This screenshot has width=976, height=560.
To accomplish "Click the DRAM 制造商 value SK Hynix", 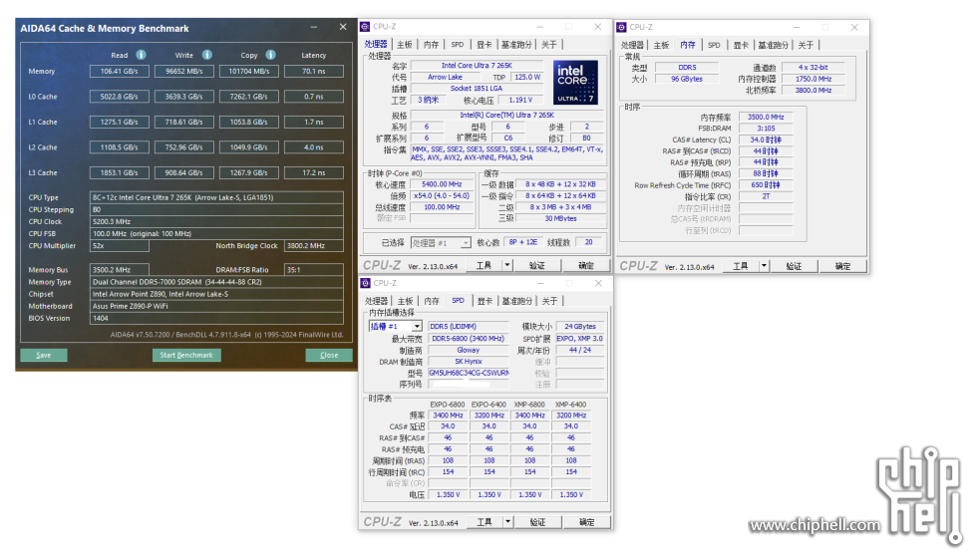I will point(469,362).
